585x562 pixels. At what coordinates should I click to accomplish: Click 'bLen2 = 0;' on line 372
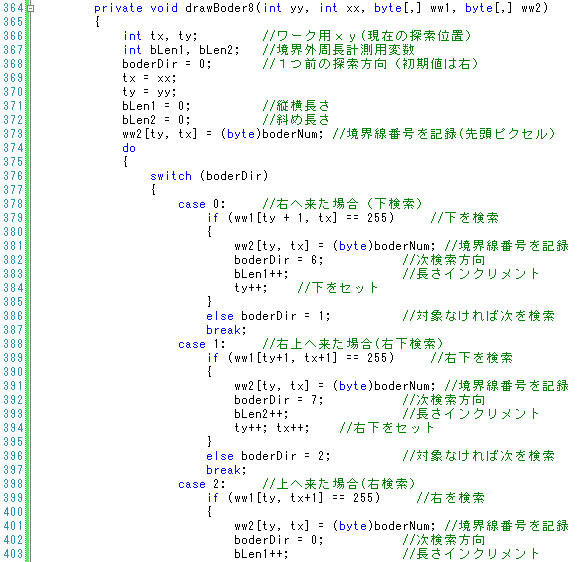[x=156, y=120]
